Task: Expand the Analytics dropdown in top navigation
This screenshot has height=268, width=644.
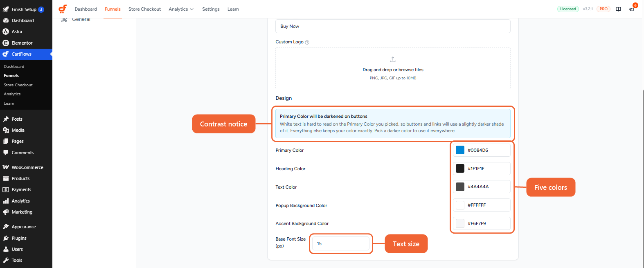Action: (x=181, y=9)
